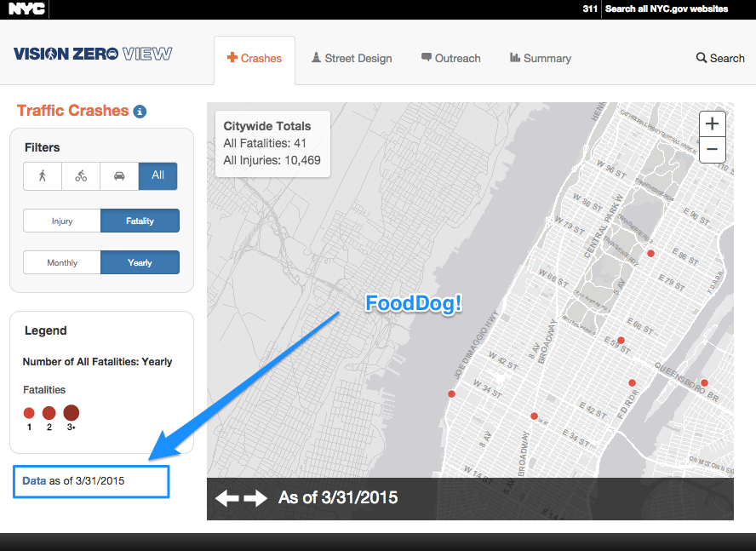
Task: Click the 1 fatality legend circle
Action: point(29,413)
